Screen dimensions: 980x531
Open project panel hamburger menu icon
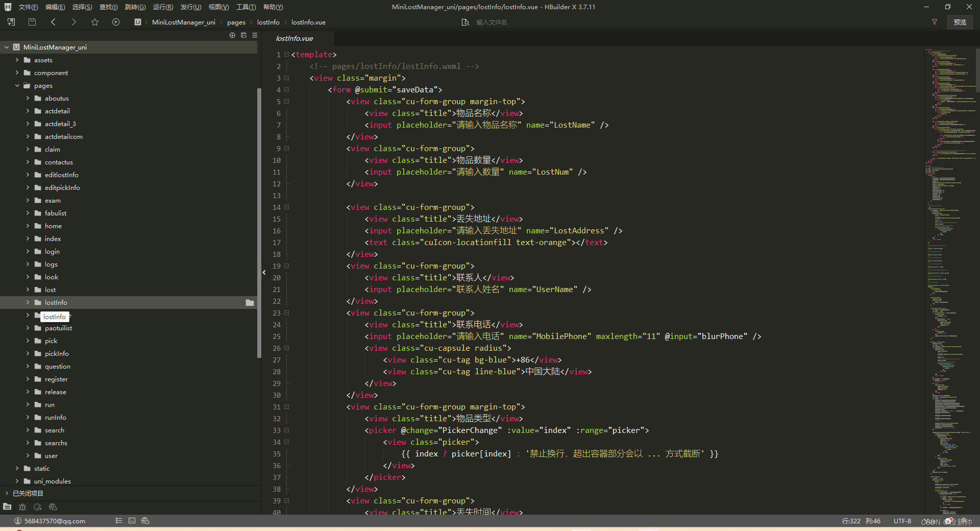(x=255, y=35)
